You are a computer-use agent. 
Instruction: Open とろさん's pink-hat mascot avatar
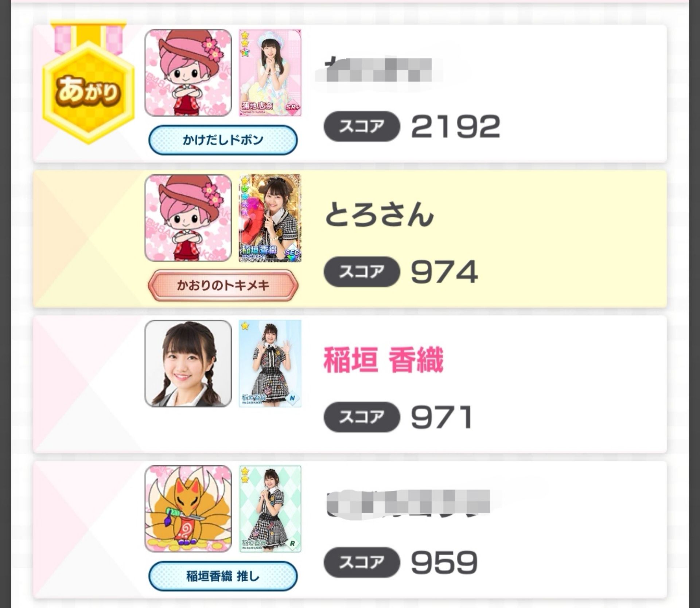[x=188, y=218]
